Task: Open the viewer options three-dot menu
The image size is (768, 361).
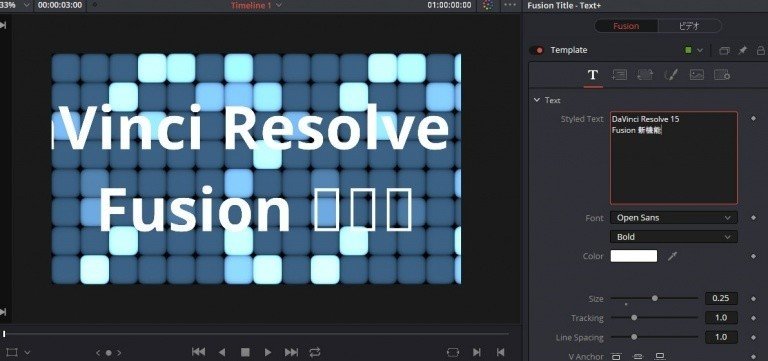Action: coord(509,5)
